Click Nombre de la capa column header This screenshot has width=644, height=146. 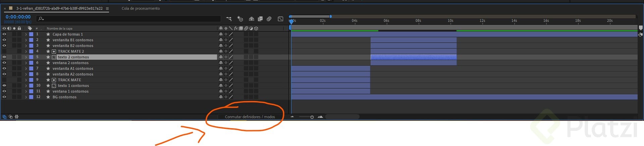[x=59, y=29]
